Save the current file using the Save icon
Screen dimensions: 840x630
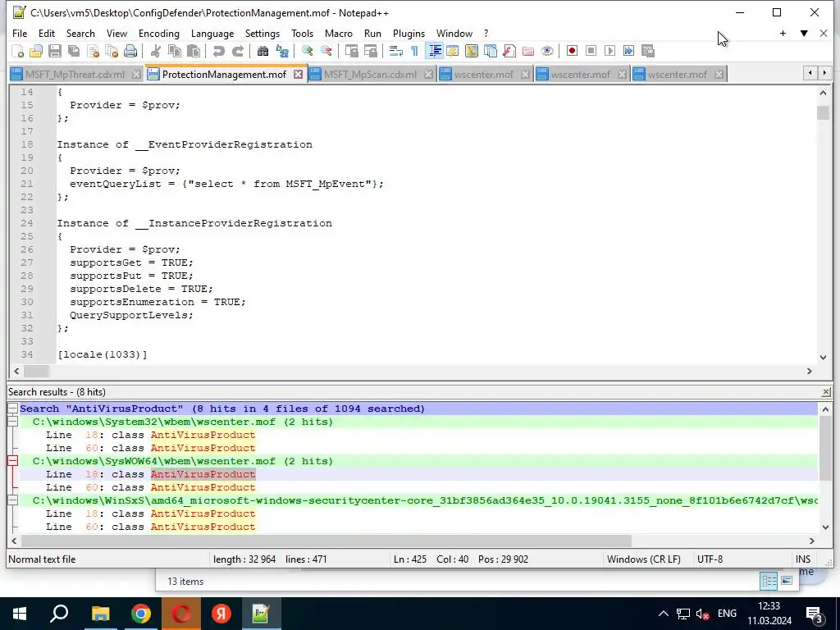tap(55, 51)
